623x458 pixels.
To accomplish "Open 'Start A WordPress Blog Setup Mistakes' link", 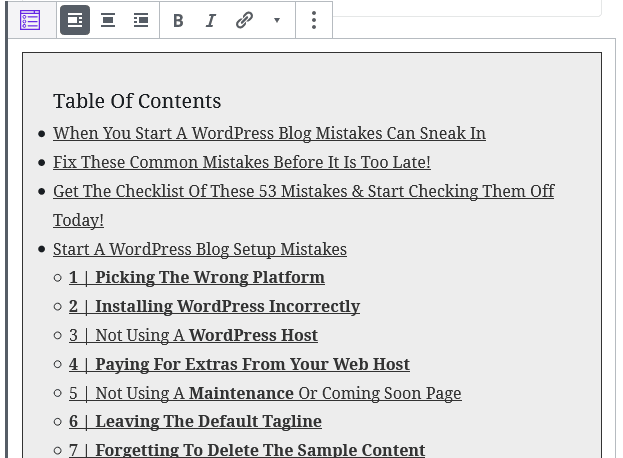I will pos(200,249).
